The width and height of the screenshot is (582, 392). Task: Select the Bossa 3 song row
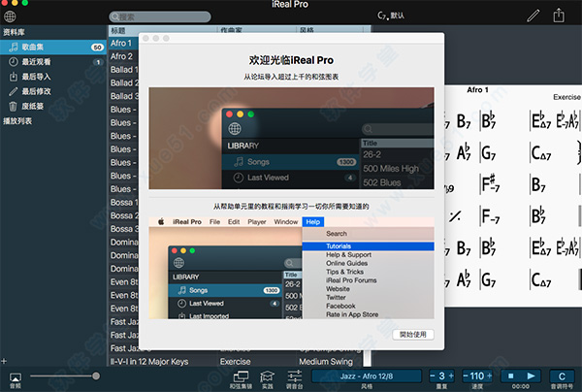pyautogui.click(x=123, y=229)
